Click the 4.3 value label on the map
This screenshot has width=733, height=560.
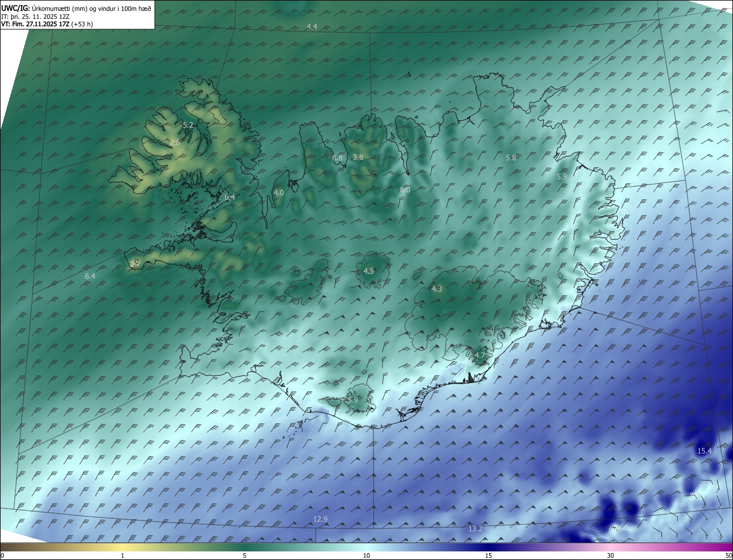437,289
